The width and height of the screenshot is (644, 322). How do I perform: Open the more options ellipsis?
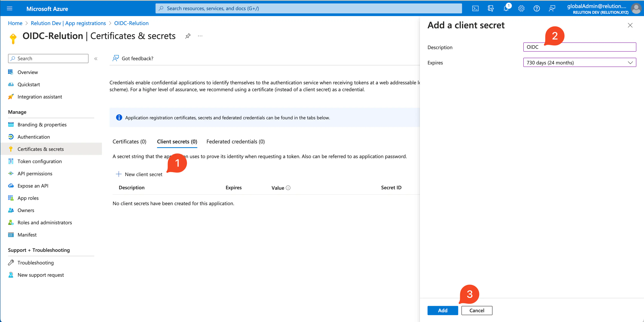(x=200, y=36)
